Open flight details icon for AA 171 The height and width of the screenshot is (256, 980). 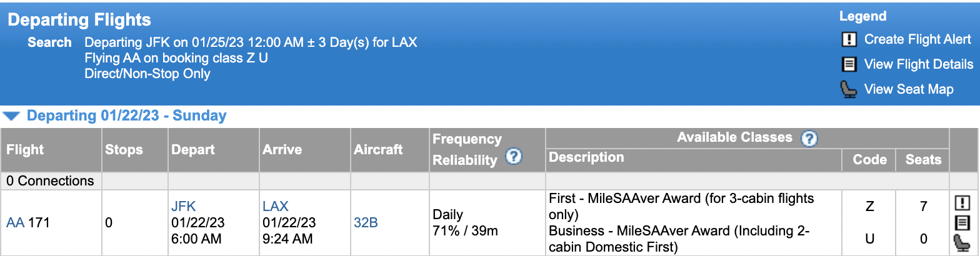point(962,223)
